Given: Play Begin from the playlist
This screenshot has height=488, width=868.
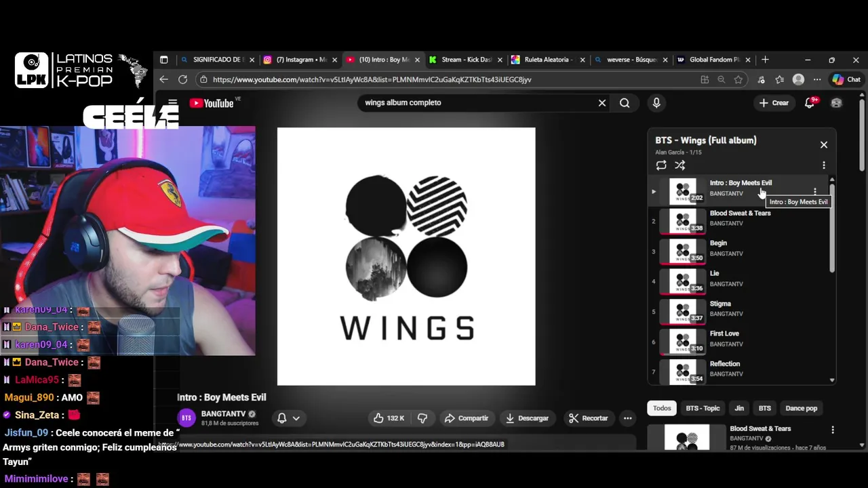Looking at the screenshot, I should click(739, 251).
